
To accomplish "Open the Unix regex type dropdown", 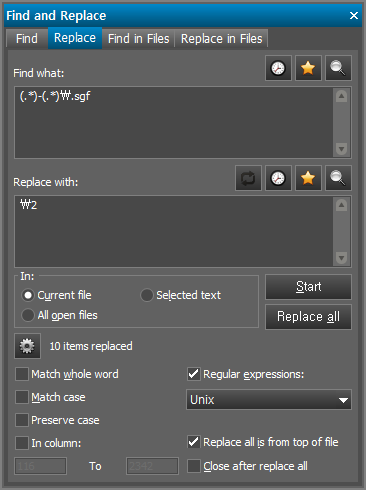I will [269, 399].
